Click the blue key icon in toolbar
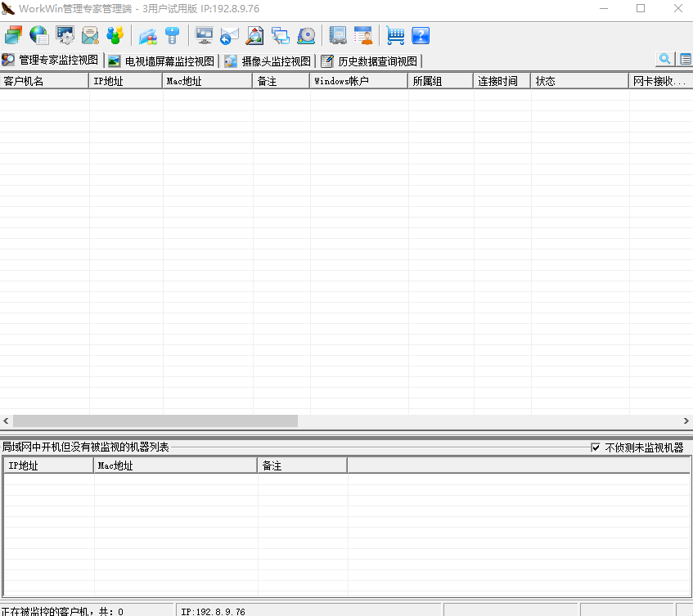 (172, 35)
